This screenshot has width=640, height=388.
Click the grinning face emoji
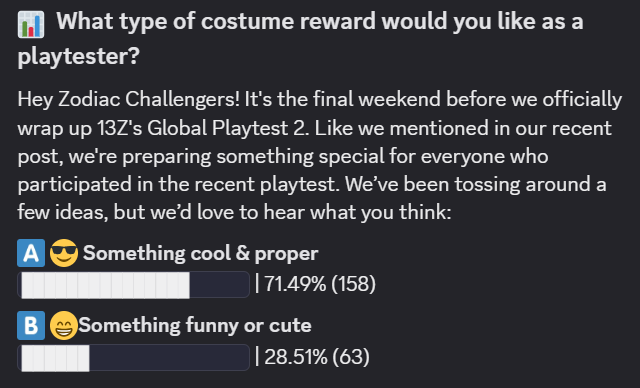[64, 326]
